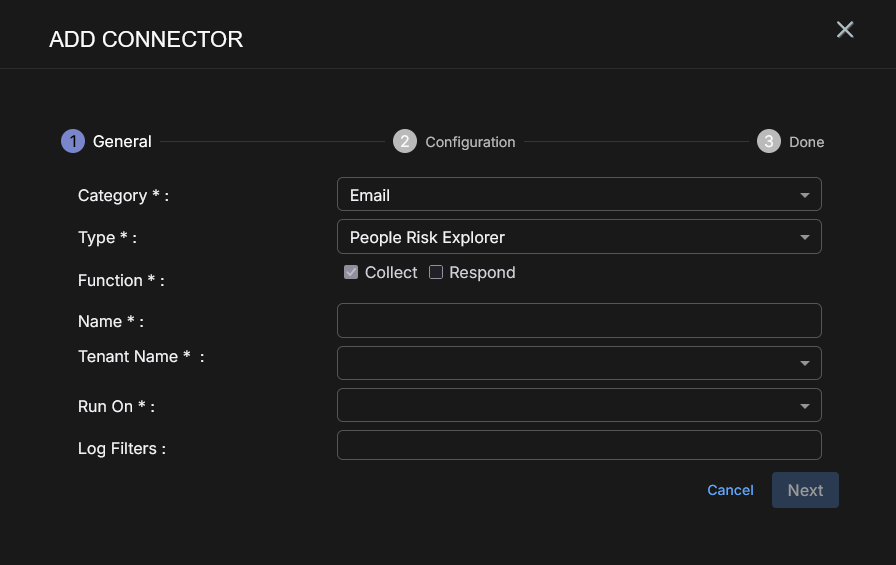Click the step 1 numbered circle
This screenshot has width=896, height=565.
73,141
